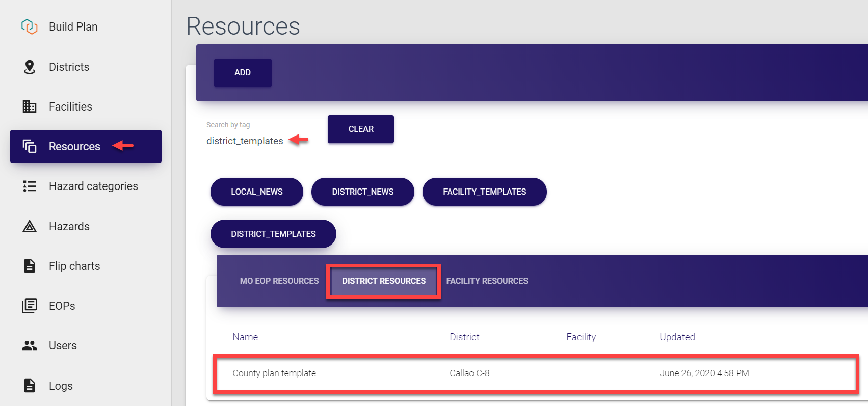Click the Users people icon
This screenshot has height=406, width=868.
pyautogui.click(x=30, y=345)
